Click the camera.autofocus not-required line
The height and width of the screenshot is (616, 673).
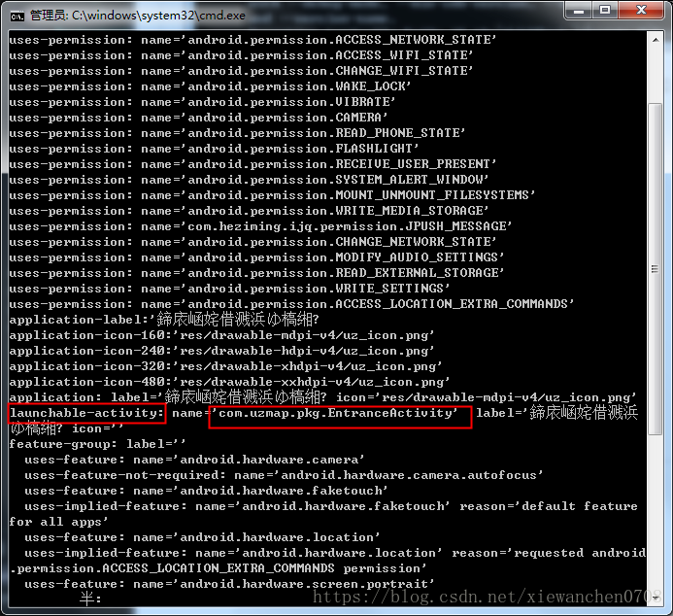coord(284,475)
